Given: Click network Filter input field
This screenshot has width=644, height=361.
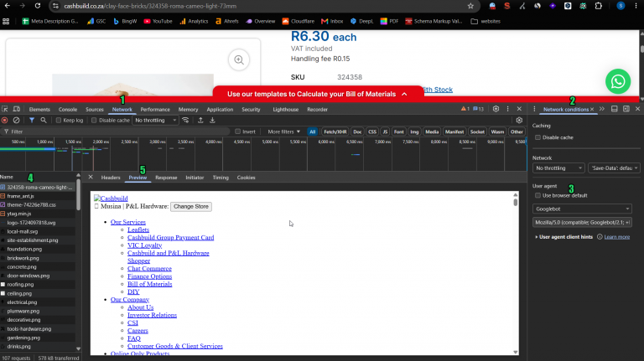Looking at the screenshot, I should click(x=116, y=132).
